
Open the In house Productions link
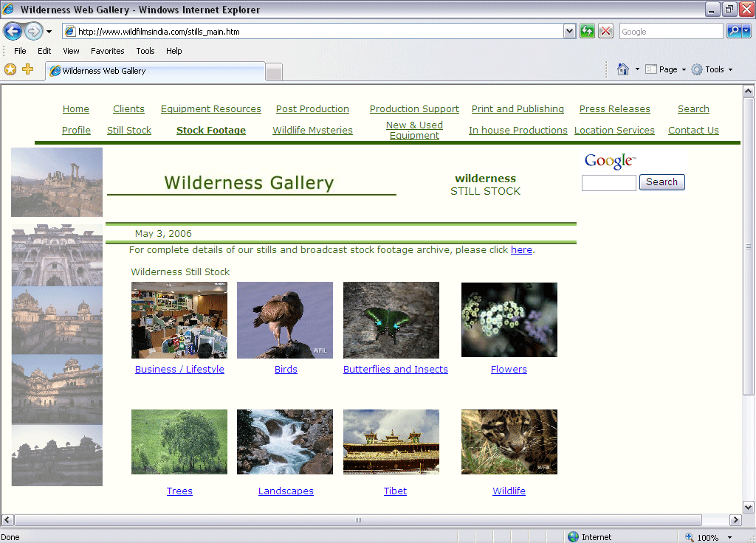(x=518, y=130)
